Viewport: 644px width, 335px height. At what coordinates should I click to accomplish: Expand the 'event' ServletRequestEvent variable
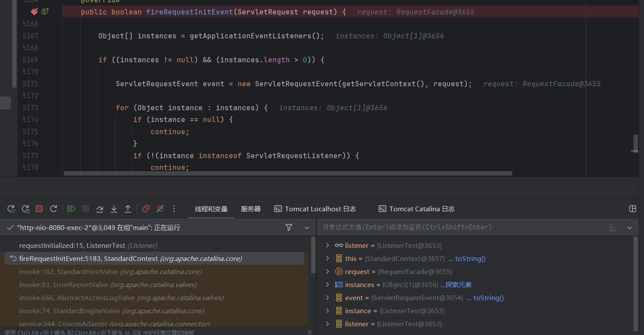pos(328,298)
